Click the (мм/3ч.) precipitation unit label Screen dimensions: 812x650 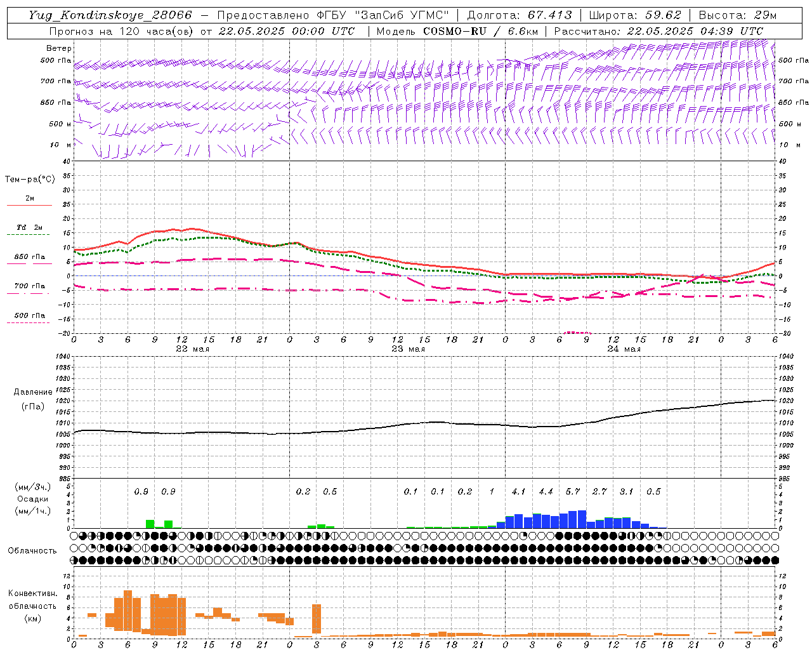(33, 487)
